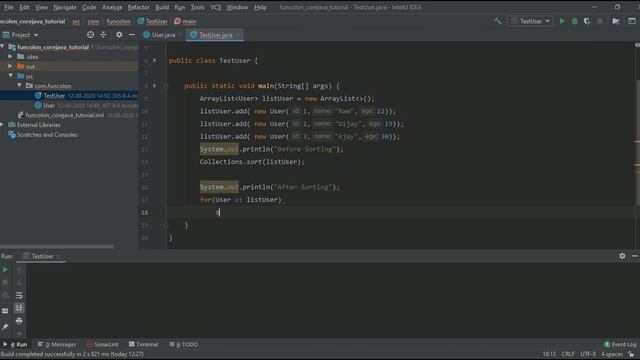
Task: Start debugging with the bug icon
Action: [574, 21]
